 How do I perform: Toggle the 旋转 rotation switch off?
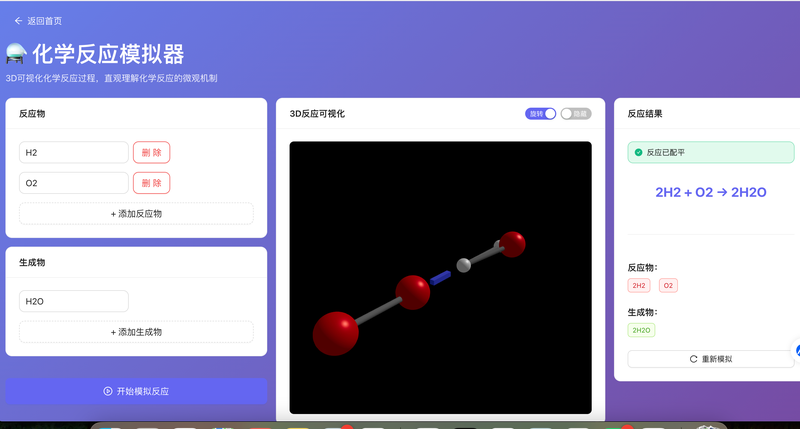pos(540,114)
